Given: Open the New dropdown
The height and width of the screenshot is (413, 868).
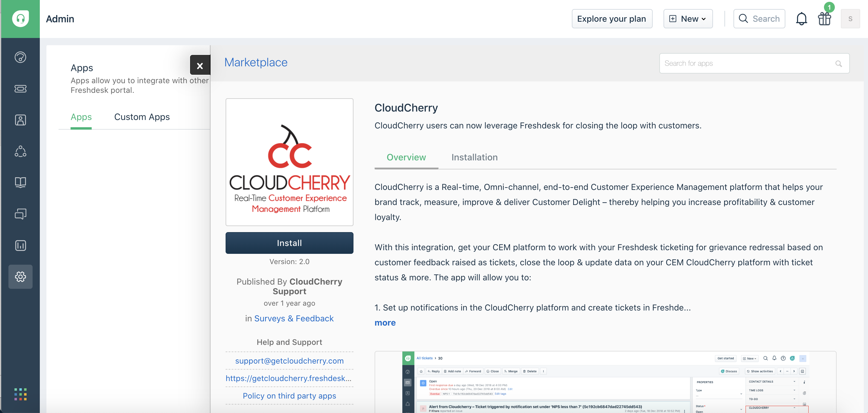Looking at the screenshot, I should pyautogui.click(x=688, y=18).
